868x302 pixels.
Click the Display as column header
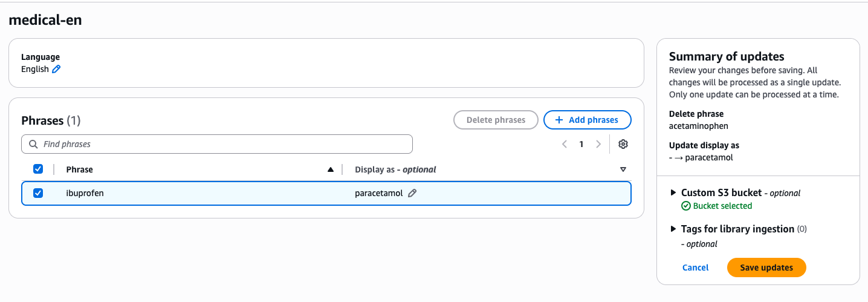[395, 169]
